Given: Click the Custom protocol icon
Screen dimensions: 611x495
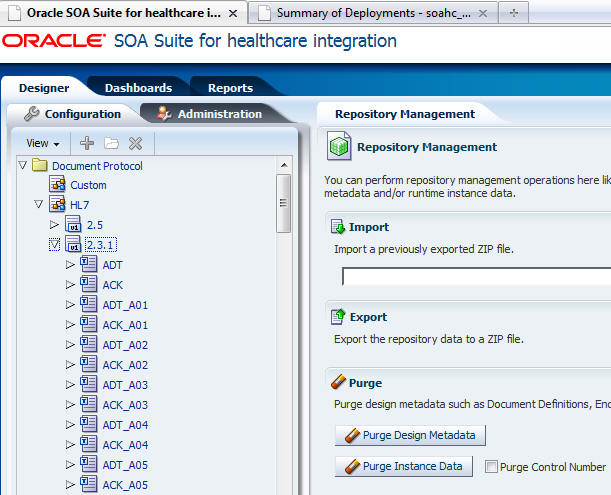Looking at the screenshot, I should (57, 184).
